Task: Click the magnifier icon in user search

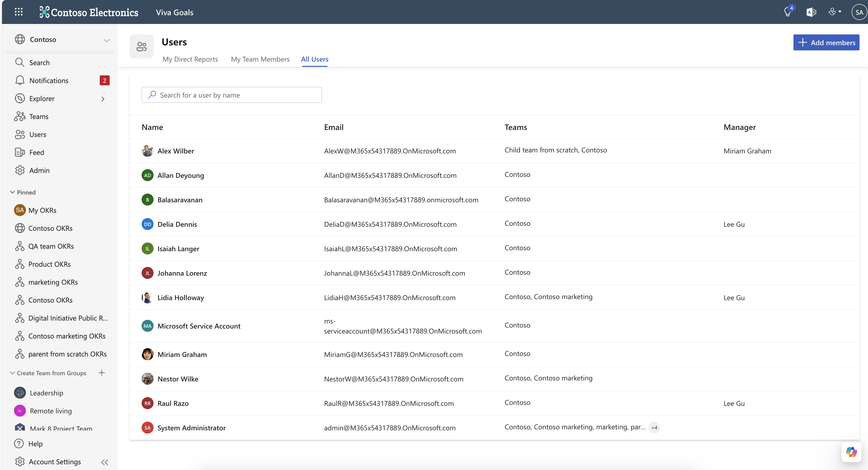Action: point(152,95)
